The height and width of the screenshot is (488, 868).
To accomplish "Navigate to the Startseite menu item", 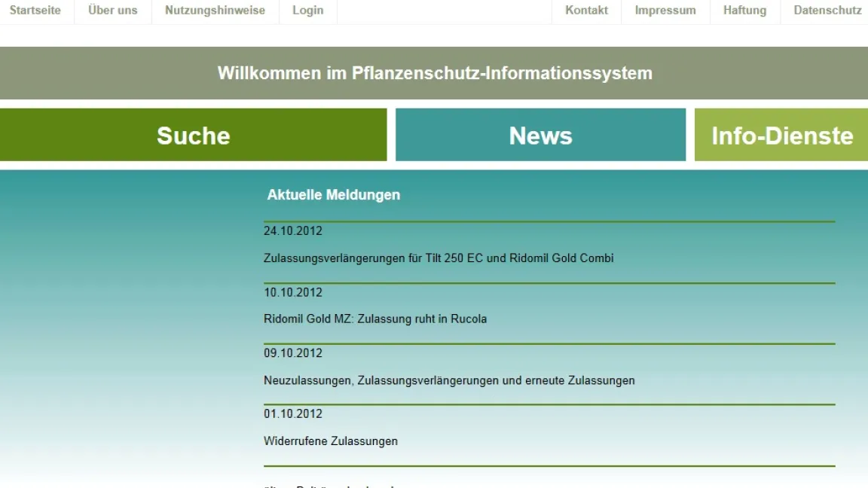I will [x=35, y=11].
